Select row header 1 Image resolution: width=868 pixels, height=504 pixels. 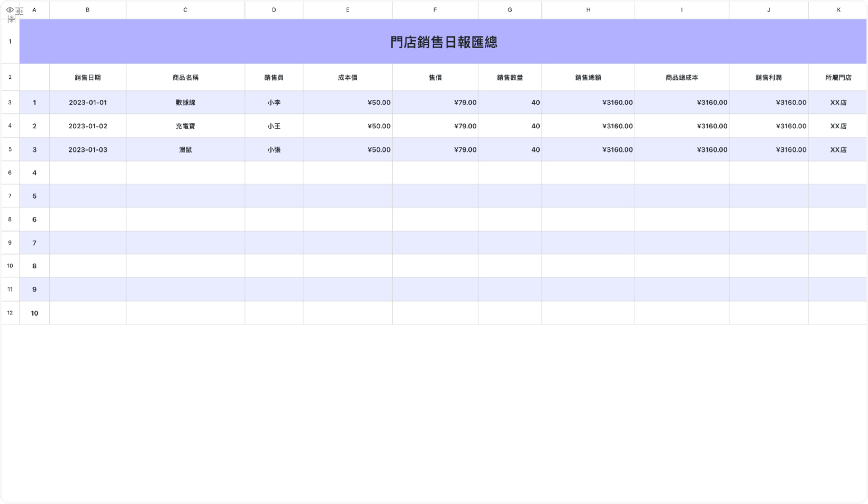pyautogui.click(x=10, y=41)
